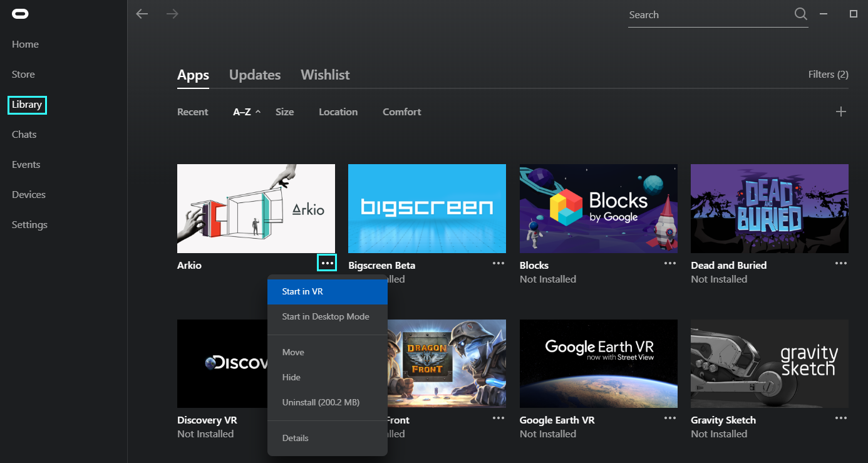Open Gravity Sketch three-dot menu
The image size is (868, 463).
[x=841, y=418]
